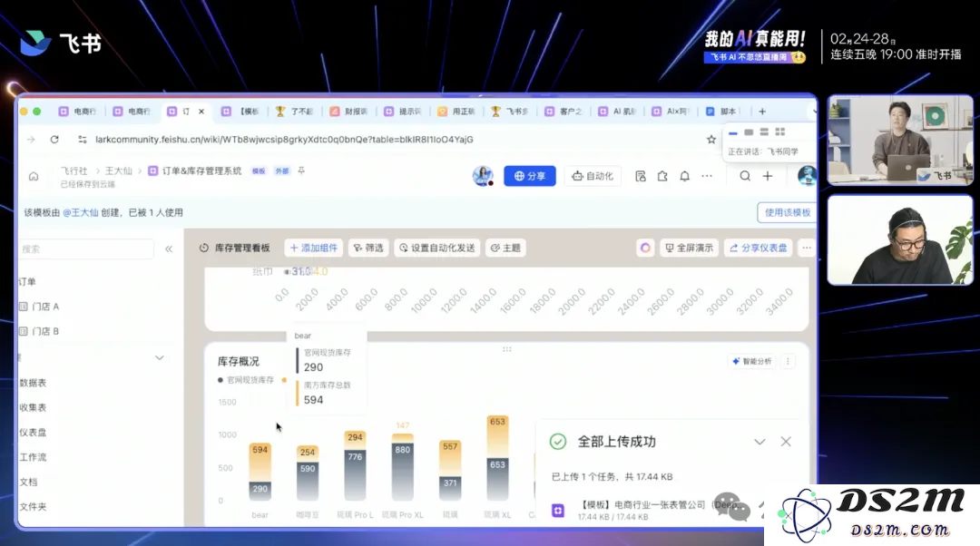Image resolution: width=980 pixels, height=546 pixels.
Task: Open the header more options ellipsis
Action: click(x=707, y=176)
